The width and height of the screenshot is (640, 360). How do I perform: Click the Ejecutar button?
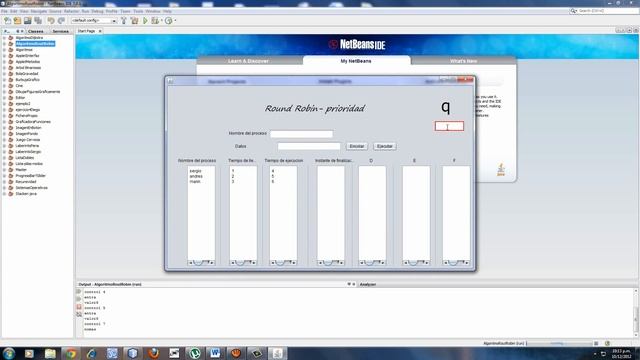click(x=384, y=146)
